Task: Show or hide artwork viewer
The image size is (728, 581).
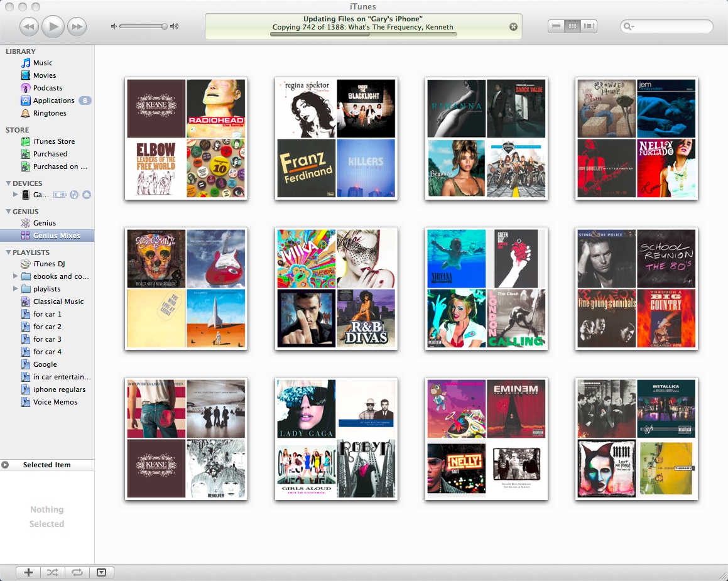Action: (x=101, y=573)
